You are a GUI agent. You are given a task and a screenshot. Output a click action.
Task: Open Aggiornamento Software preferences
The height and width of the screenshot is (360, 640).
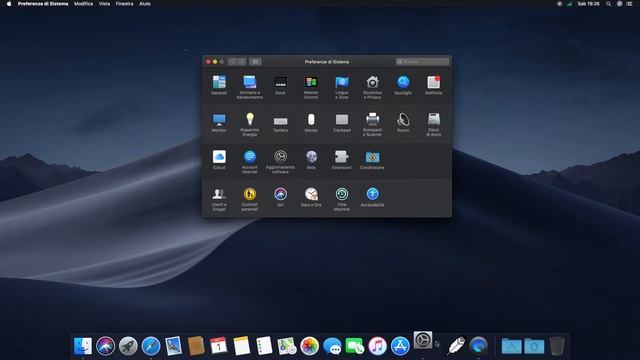coord(280,162)
